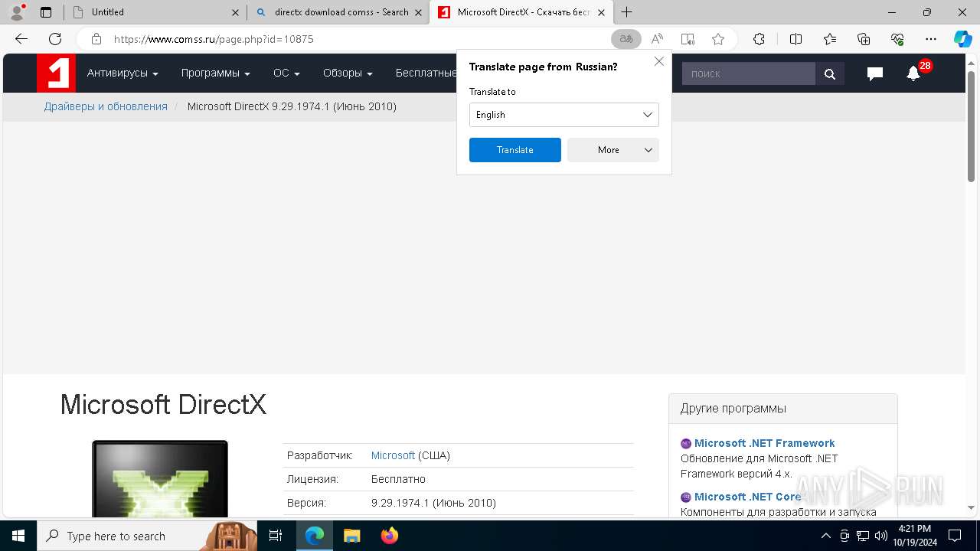
Task: Activate Read aloud icon
Action: point(657,39)
